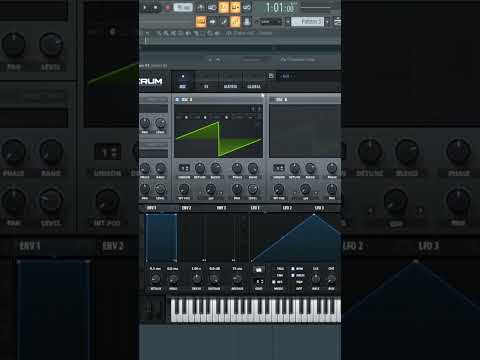Image resolution: width=480 pixels, height=360 pixels.
Task: Click WT POS knob of saw oscillator
Action: coord(184,189)
